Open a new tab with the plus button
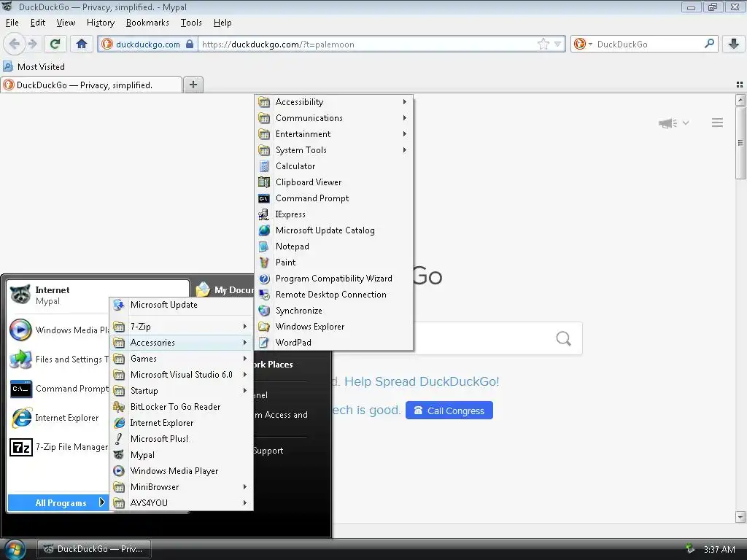This screenshot has height=560, width=747. click(x=193, y=85)
